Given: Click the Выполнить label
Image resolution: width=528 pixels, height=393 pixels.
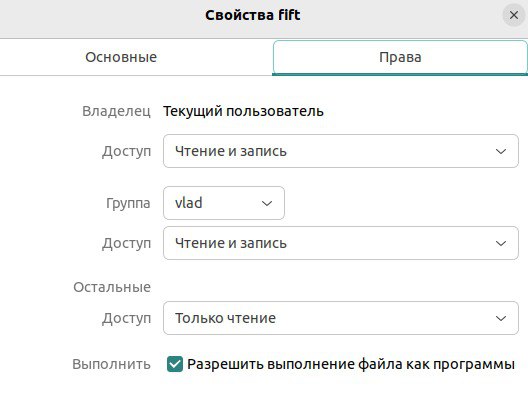Looking at the screenshot, I should tap(111, 364).
